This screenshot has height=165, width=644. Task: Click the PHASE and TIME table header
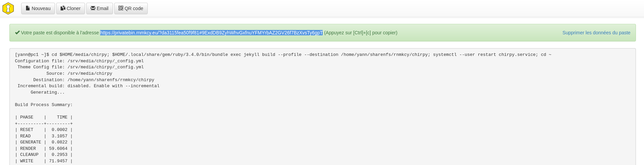click(43, 117)
